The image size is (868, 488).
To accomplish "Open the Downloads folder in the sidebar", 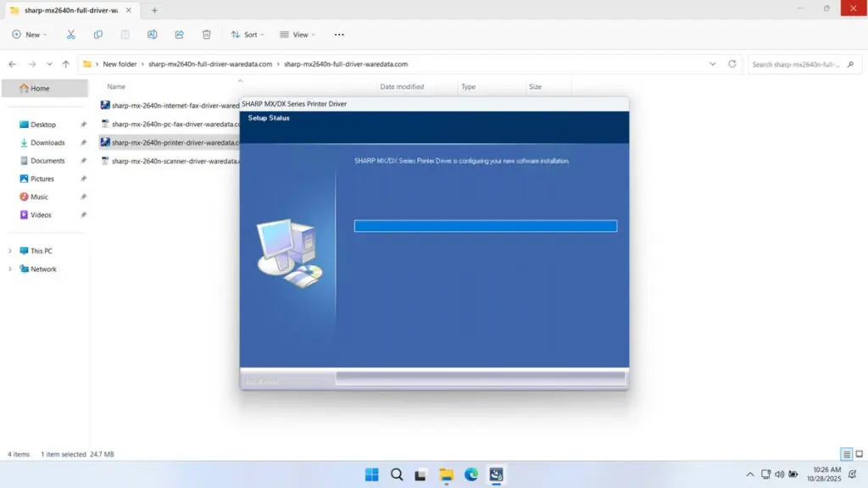I will coord(46,141).
